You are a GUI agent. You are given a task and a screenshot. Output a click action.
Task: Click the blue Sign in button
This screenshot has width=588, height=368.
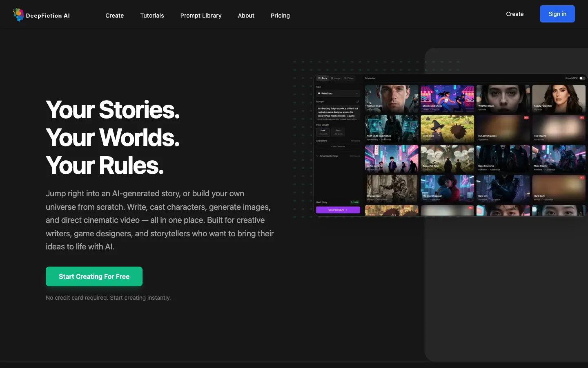click(557, 14)
